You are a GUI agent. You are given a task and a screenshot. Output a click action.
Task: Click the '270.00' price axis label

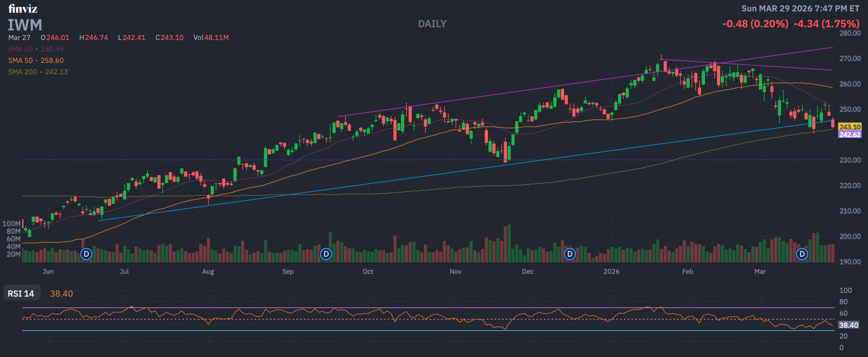click(x=850, y=59)
